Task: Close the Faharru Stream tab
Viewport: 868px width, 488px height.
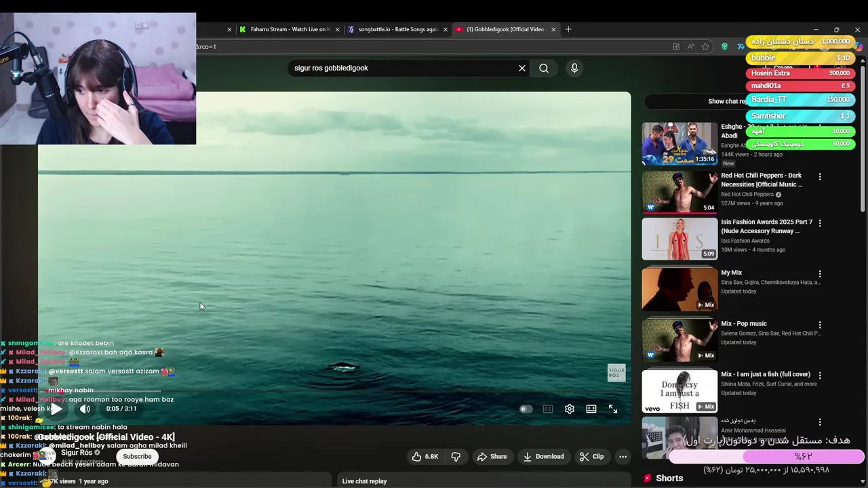Action: [x=337, y=30]
